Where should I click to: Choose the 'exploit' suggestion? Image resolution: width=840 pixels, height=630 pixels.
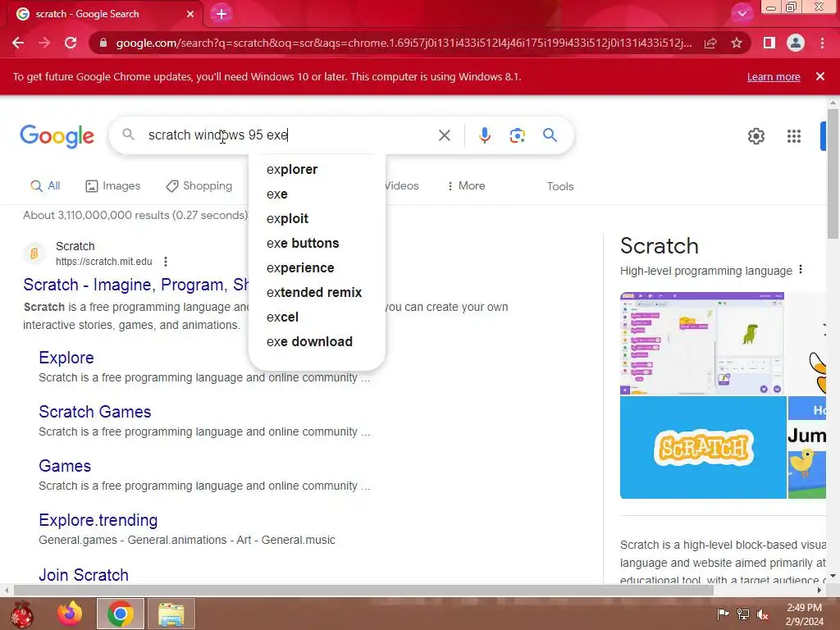317,218
